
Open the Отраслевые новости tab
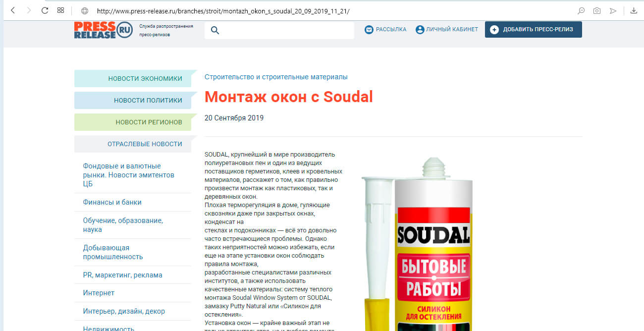[x=133, y=144]
